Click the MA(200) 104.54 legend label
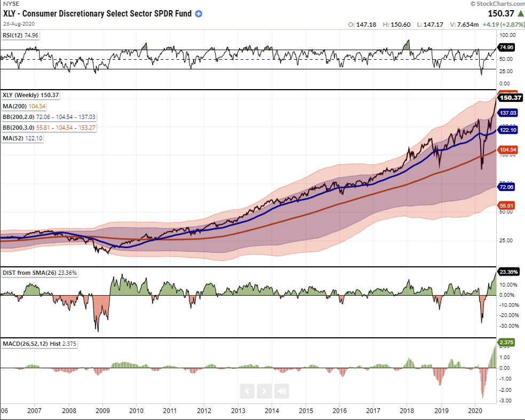 coord(24,106)
